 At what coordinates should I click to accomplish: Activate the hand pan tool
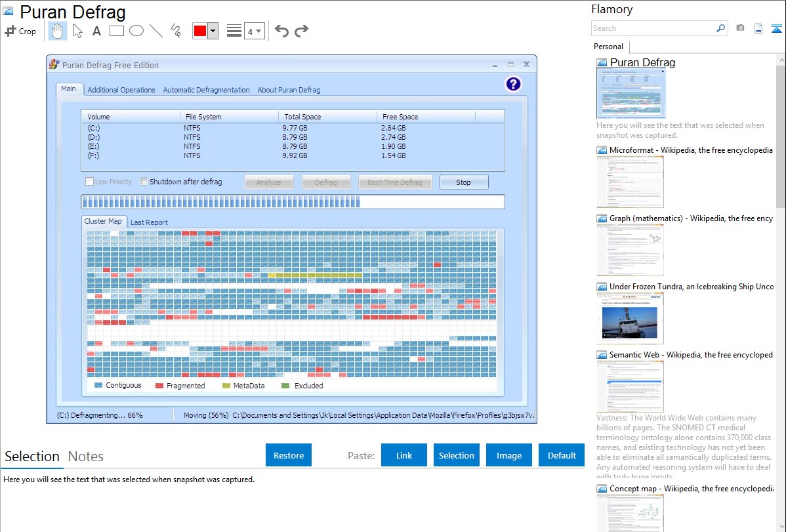(58, 31)
